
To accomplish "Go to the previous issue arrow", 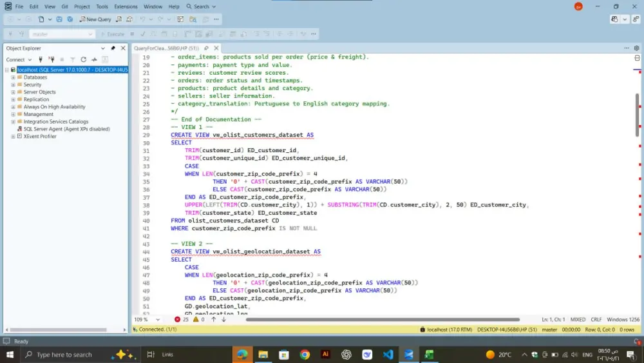I will 214,319.
